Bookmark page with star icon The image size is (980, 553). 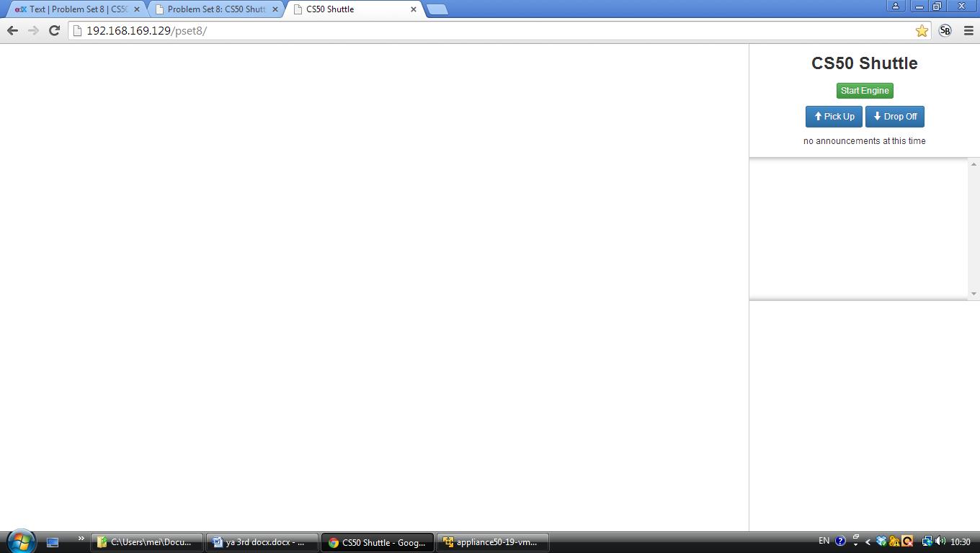922,30
